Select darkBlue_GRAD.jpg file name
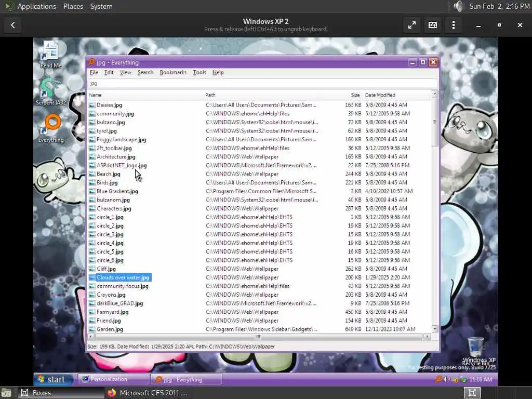 120,303
